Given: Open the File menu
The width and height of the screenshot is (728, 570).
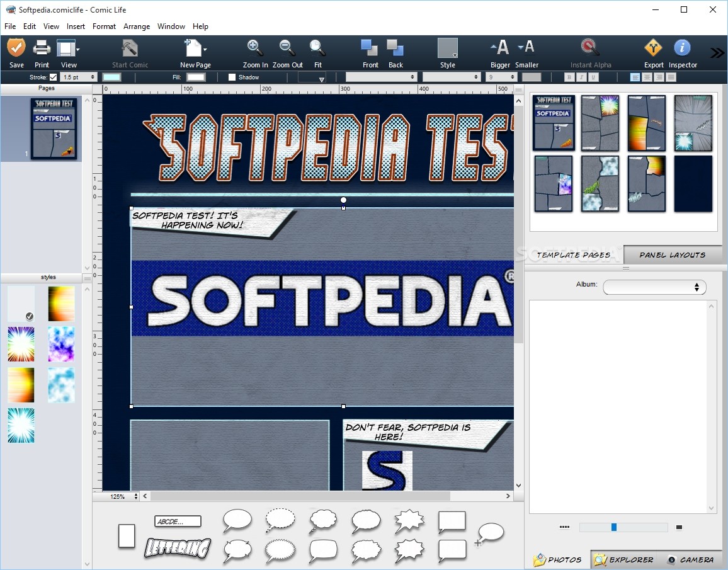Looking at the screenshot, I should coord(10,26).
